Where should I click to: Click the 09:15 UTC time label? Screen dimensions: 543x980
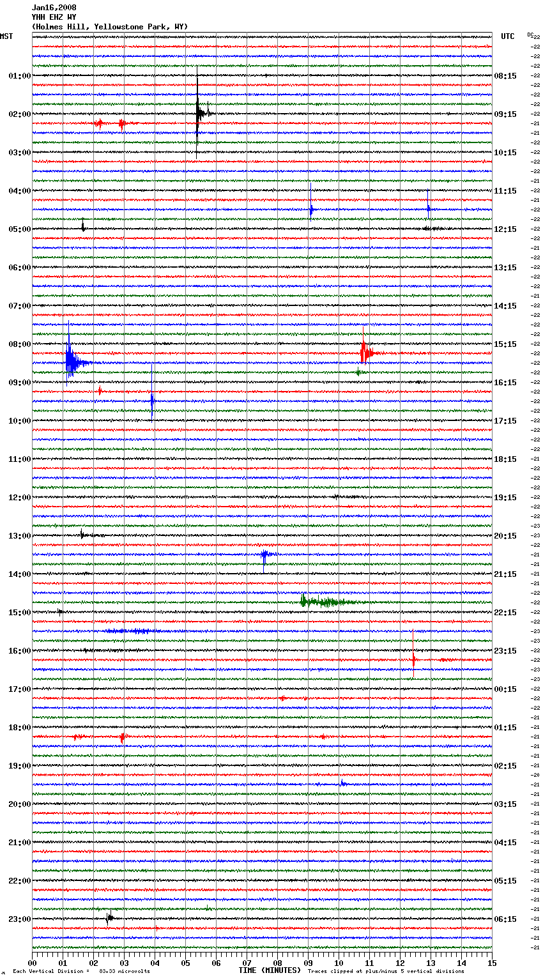tap(505, 114)
